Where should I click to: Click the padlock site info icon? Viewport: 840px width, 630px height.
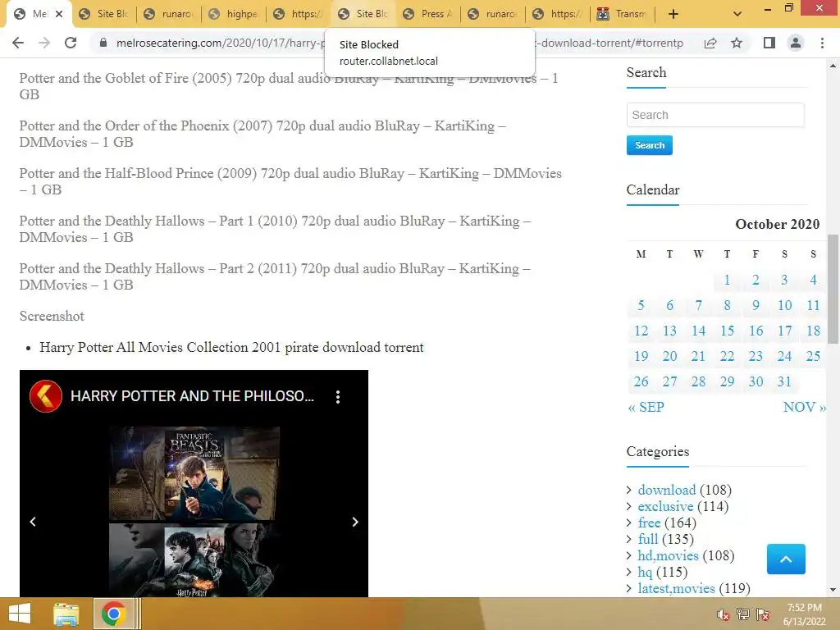point(103,43)
